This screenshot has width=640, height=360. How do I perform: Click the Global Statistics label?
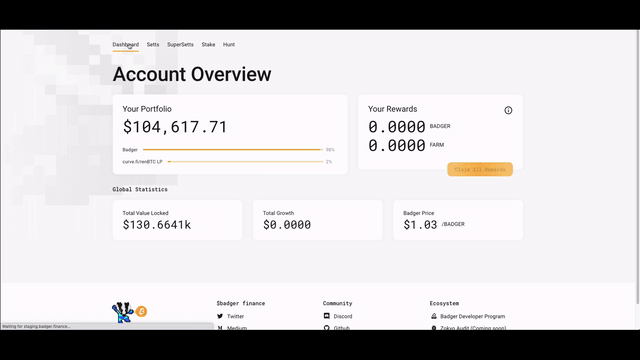pyautogui.click(x=140, y=189)
